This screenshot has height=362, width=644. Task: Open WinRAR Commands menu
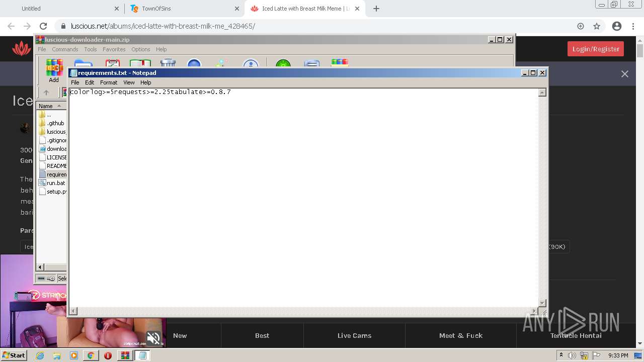click(x=65, y=49)
